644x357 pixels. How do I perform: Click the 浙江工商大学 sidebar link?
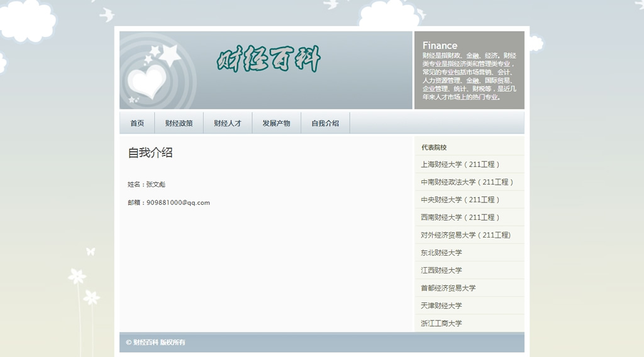point(441,323)
